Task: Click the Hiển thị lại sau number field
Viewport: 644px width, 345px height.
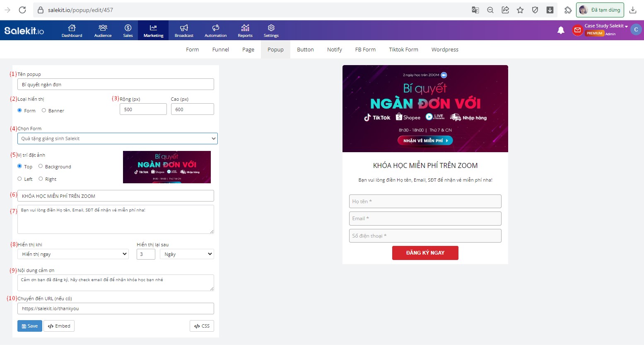Action: point(146,254)
